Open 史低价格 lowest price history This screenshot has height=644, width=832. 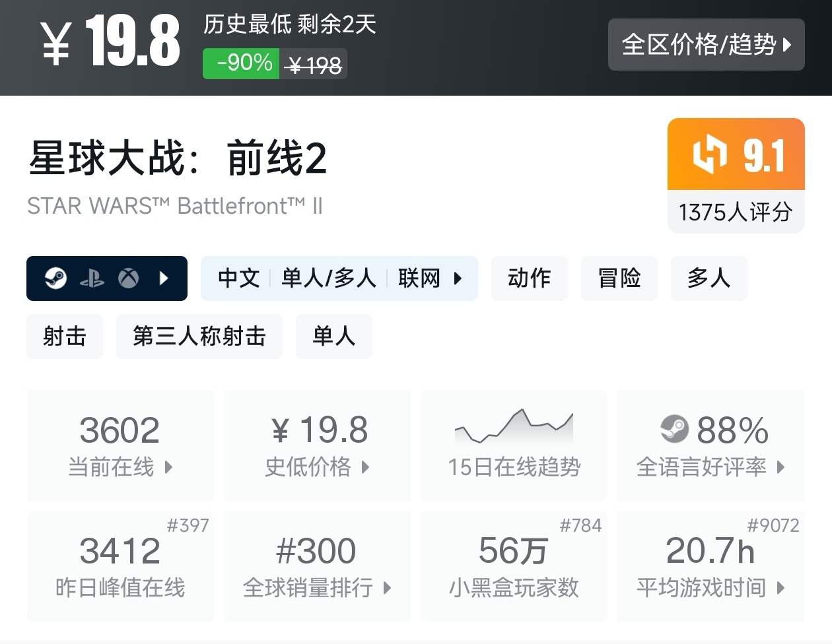tap(317, 445)
